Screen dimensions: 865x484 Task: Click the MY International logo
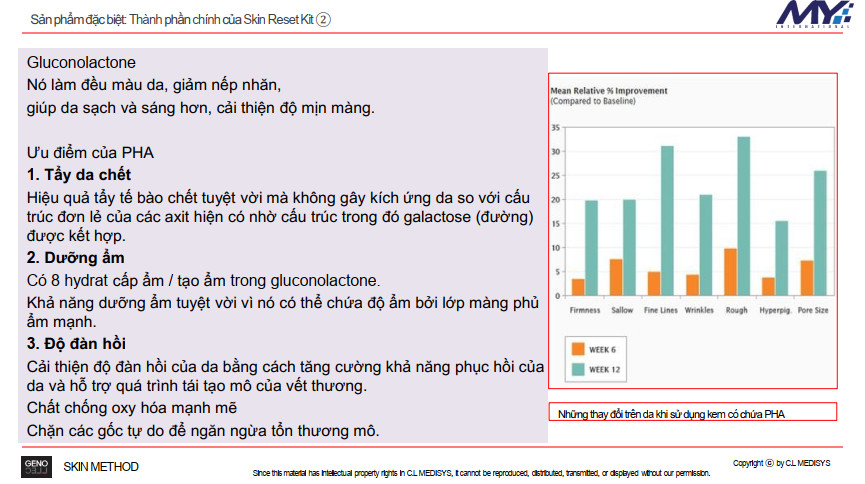[x=815, y=14]
